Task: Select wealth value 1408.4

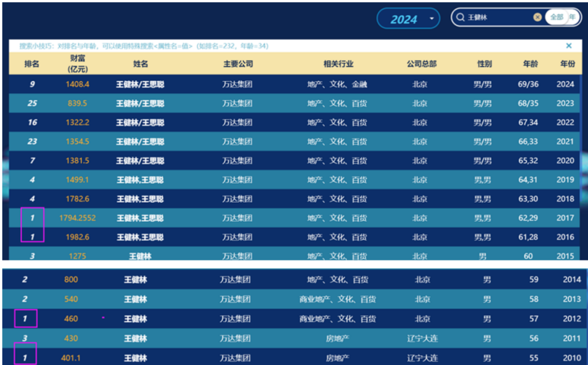Action: (77, 84)
